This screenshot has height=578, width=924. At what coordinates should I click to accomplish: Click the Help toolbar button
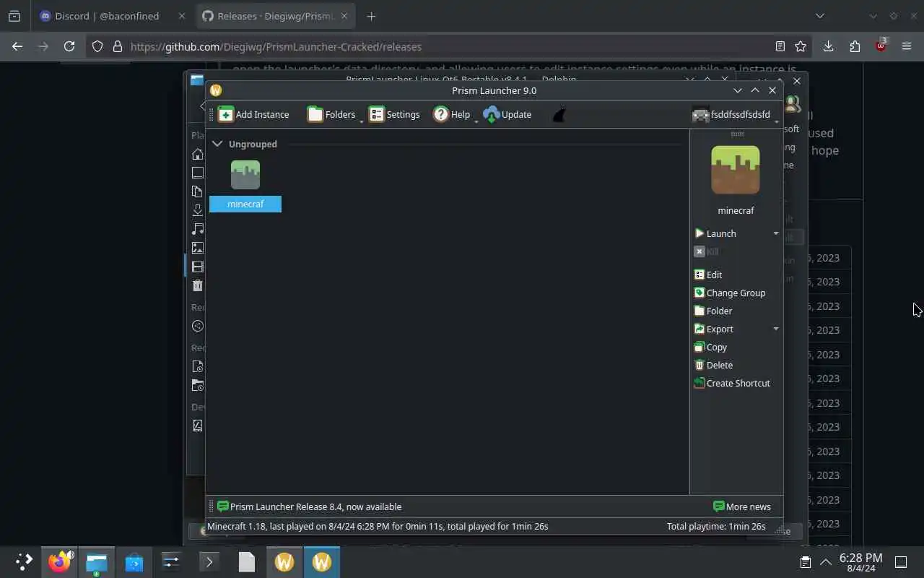[451, 114]
